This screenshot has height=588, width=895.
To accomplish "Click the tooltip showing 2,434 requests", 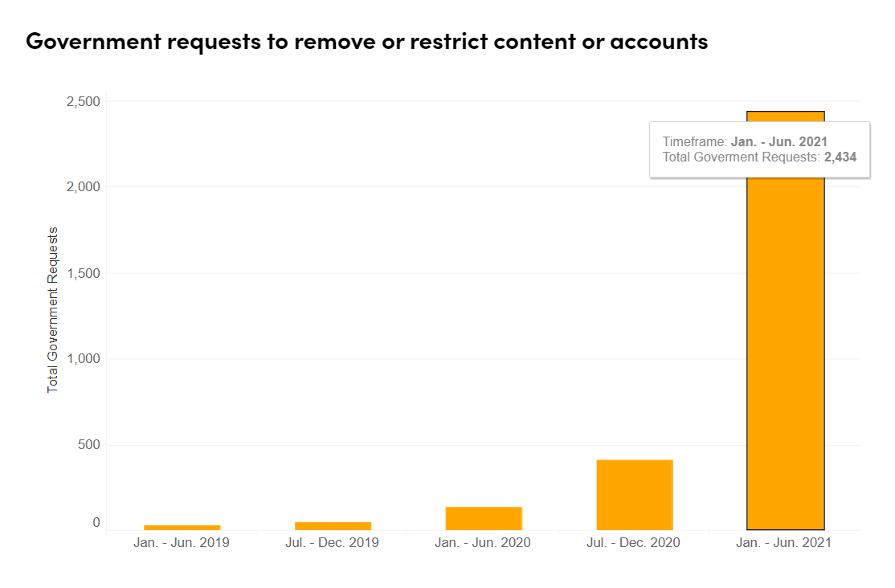I will (x=760, y=149).
